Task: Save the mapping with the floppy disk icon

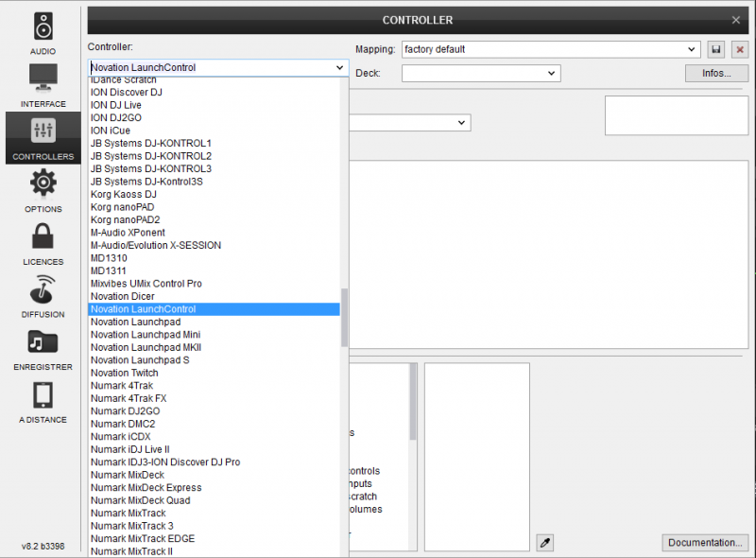Action: coord(716,49)
